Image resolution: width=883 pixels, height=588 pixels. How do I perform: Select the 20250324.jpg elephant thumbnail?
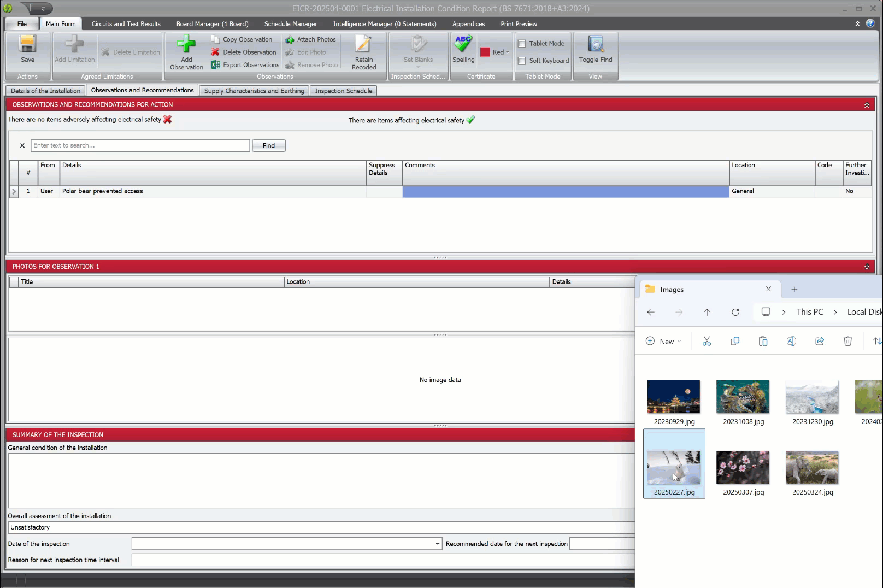812,467
